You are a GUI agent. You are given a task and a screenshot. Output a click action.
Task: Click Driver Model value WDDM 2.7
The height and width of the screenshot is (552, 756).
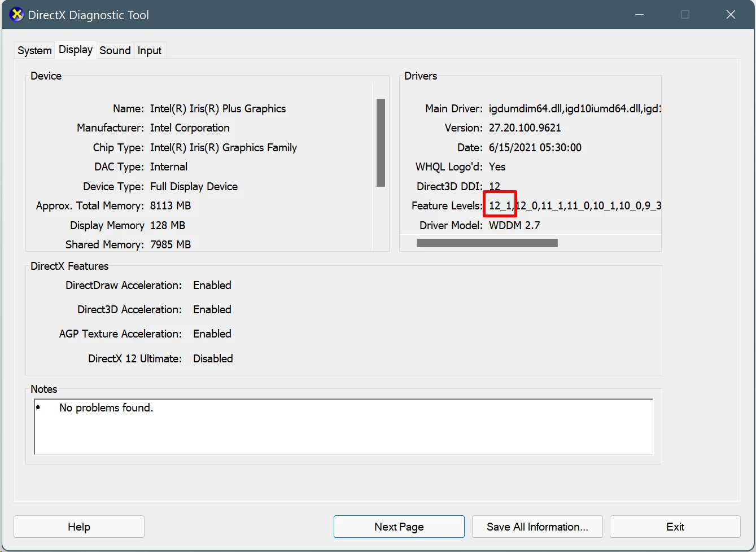coord(514,225)
